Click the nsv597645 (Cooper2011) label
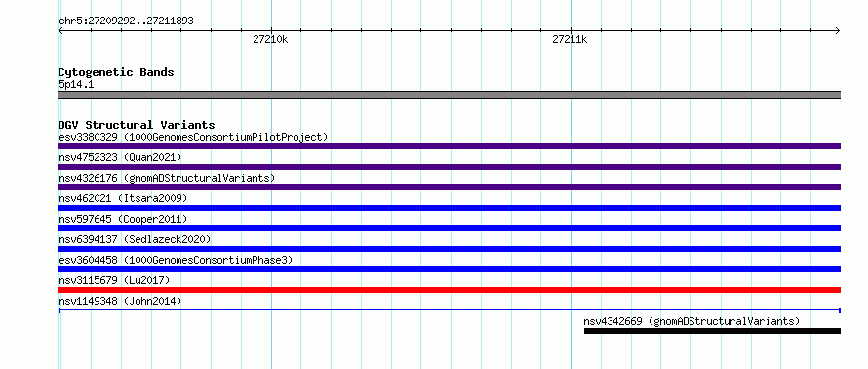The height and width of the screenshot is (369, 868). coord(123,219)
